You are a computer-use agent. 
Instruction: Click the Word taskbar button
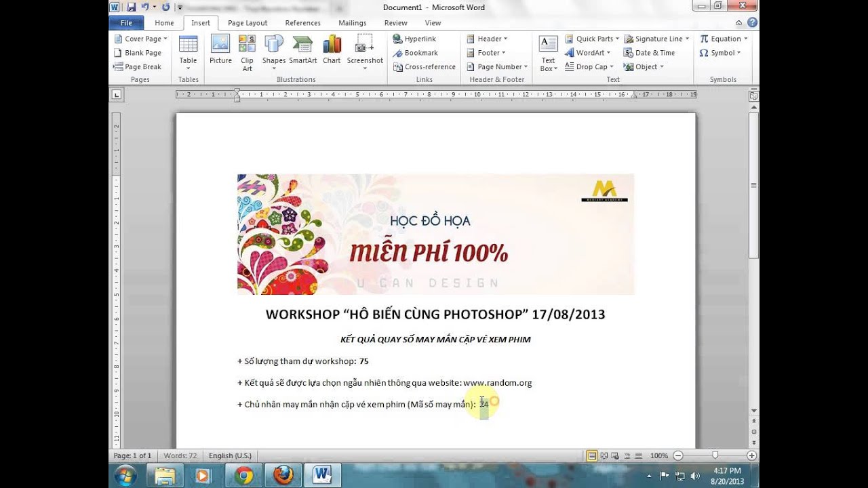pyautogui.click(x=321, y=476)
